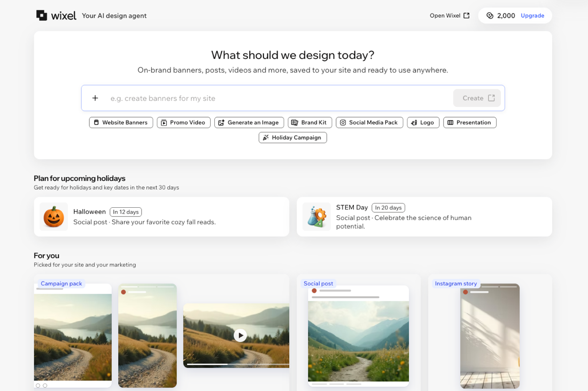Click the campaign video progress bar
Viewport: 588px width, 391px height.
pos(238,364)
